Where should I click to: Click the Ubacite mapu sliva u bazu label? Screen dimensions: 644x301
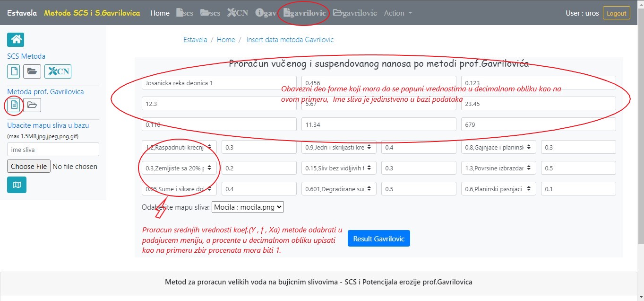48,125
